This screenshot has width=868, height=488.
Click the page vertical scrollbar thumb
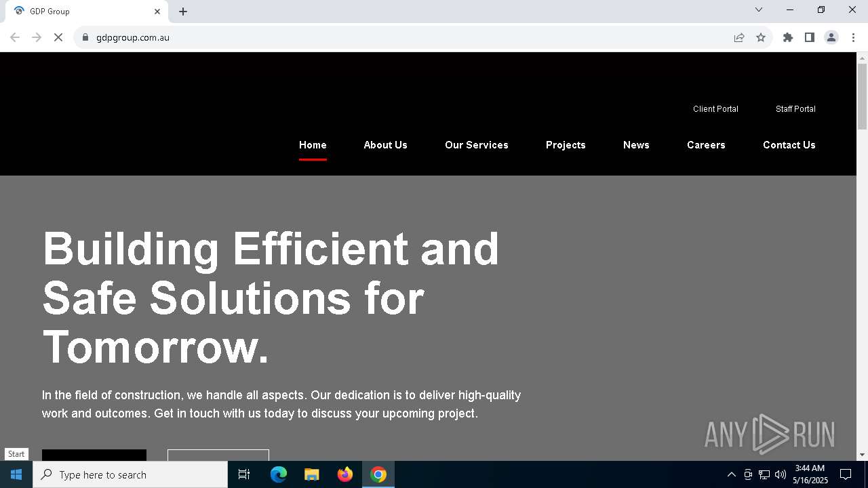tap(862, 96)
